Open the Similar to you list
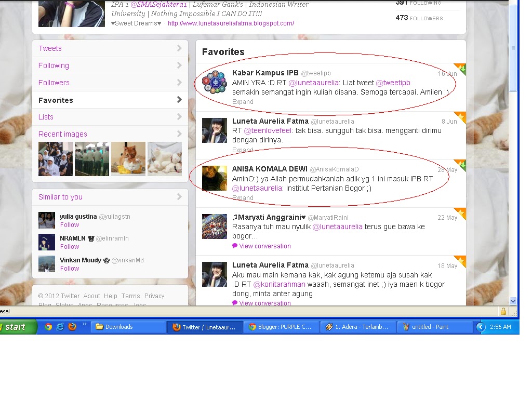The height and width of the screenshot is (399, 532). point(110,197)
